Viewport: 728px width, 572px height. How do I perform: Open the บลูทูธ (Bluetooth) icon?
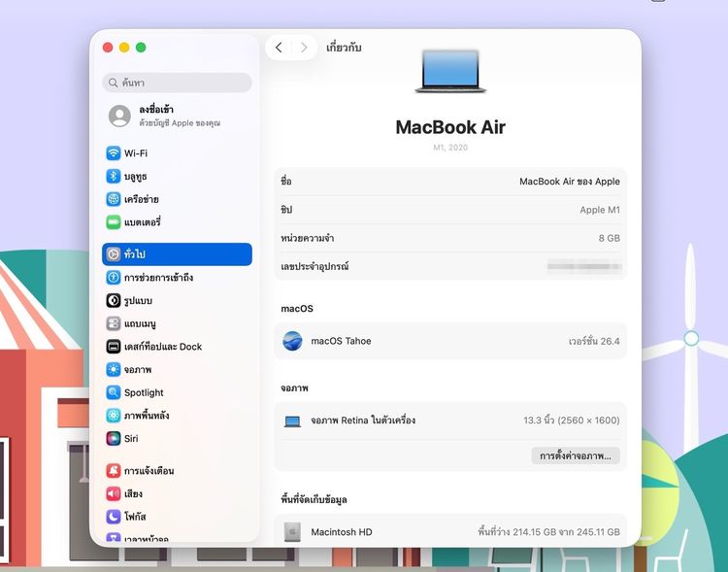point(114,176)
